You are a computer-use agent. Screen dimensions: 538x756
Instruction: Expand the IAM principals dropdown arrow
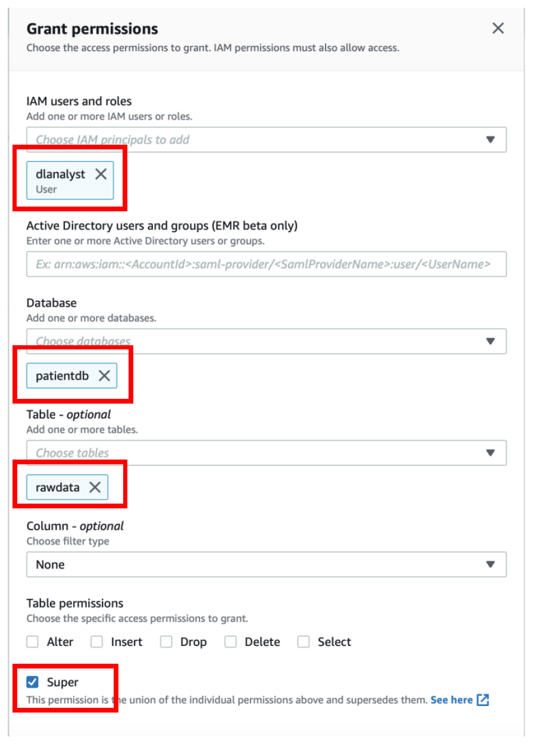(x=490, y=140)
